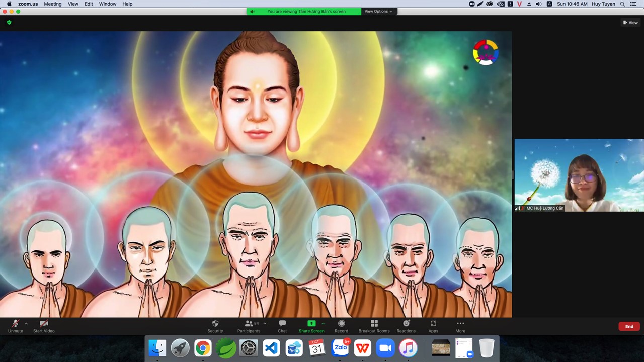Open the green Spring leaf app in Dock
644x362 pixels.
(x=226, y=348)
